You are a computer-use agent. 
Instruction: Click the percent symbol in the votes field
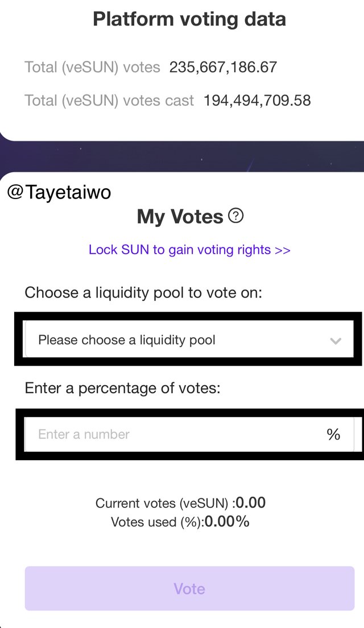pos(333,434)
